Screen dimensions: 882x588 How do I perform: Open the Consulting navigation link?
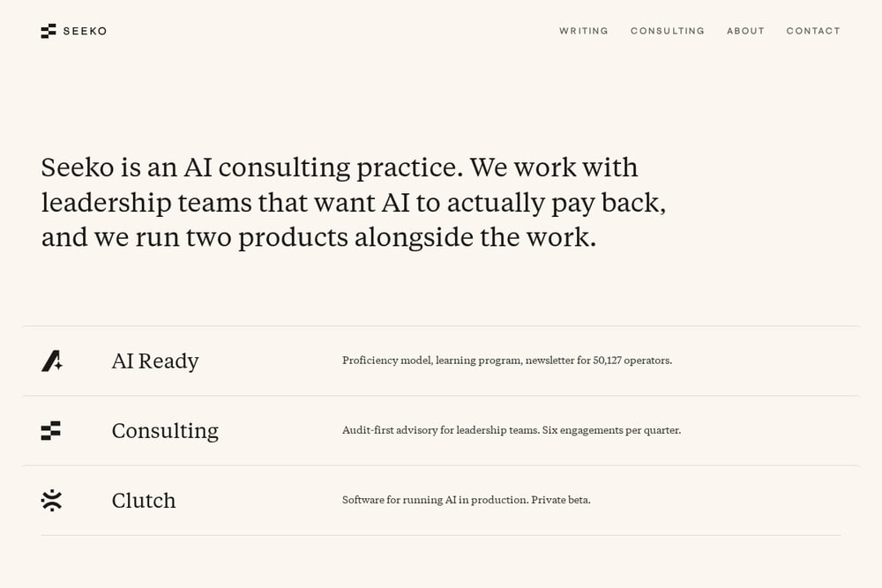tap(668, 31)
